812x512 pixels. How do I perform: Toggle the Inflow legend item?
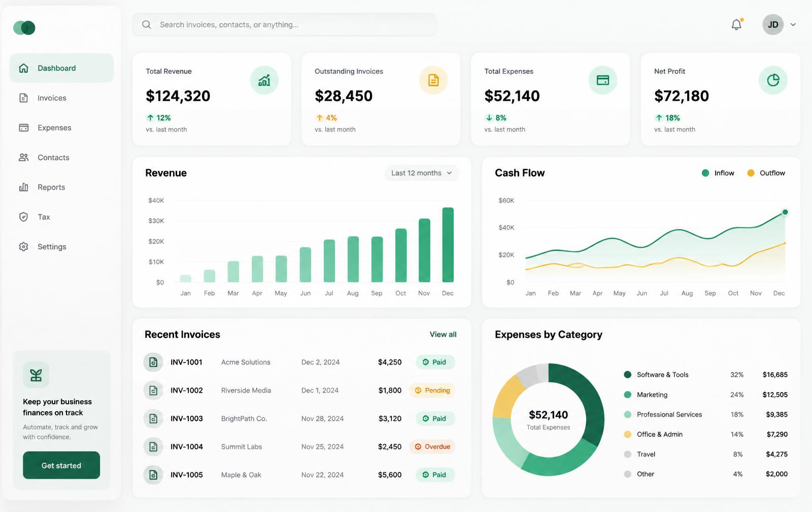[718, 173]
